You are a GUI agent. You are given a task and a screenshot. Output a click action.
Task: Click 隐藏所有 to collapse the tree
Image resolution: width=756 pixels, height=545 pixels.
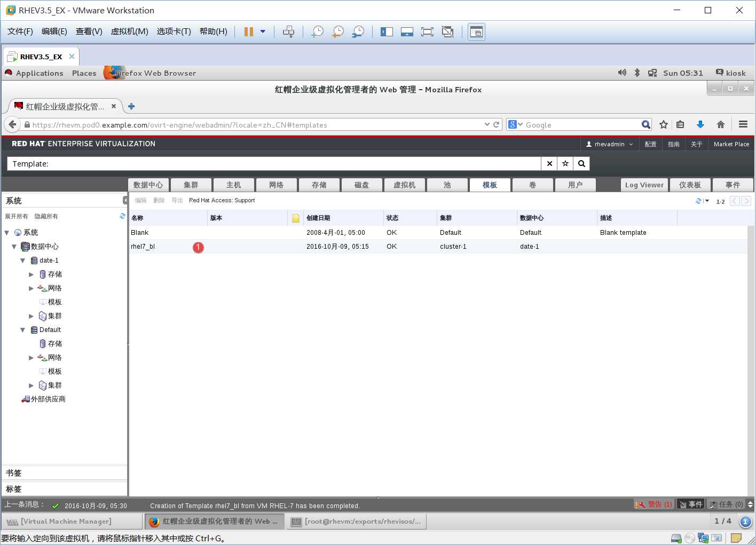(x=46, y=216)
